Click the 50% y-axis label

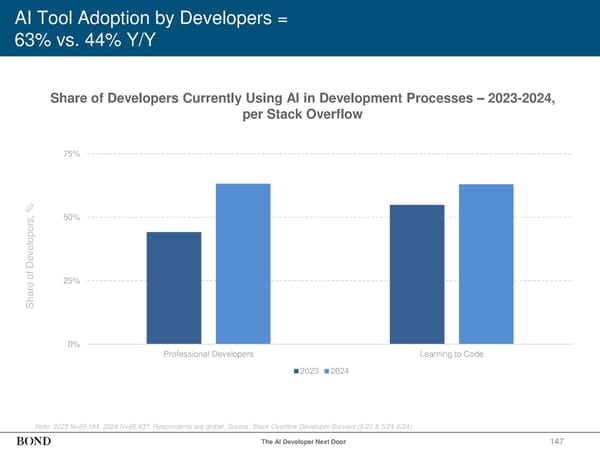[72, 217]
